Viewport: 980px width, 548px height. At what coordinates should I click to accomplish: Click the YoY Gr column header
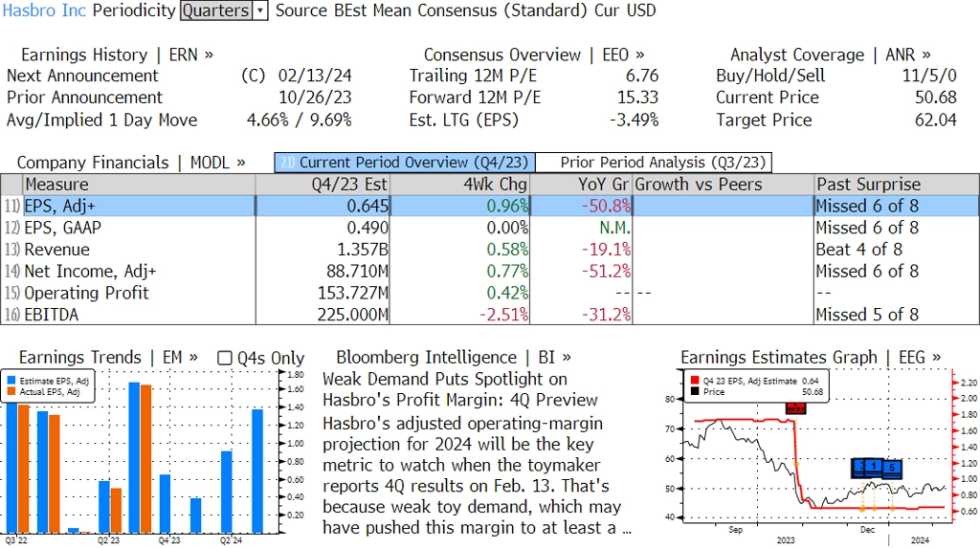(581, 185)
